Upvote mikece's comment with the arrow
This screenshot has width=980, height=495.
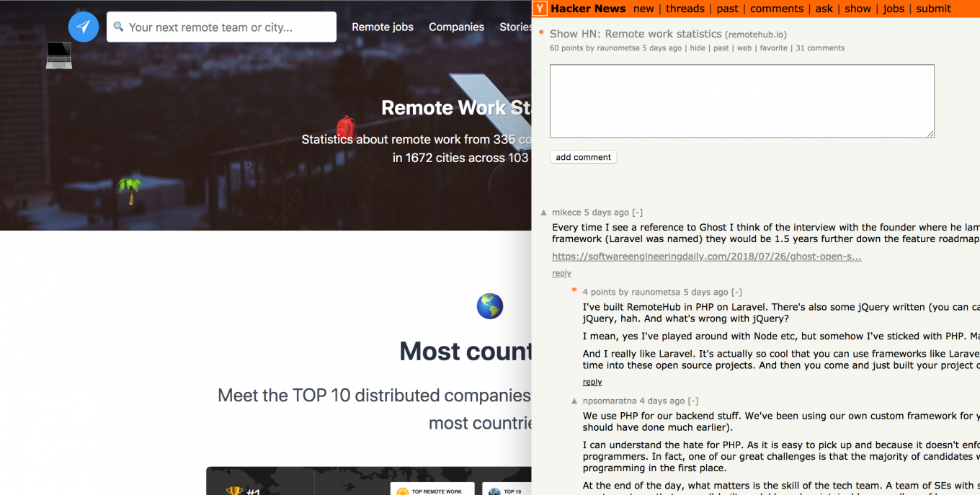[544, 213]
